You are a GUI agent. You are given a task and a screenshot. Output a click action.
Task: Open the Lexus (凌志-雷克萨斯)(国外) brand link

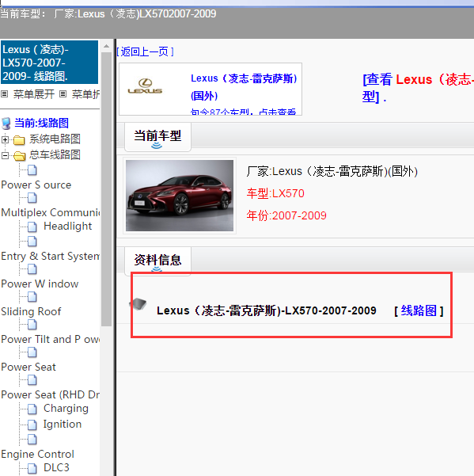[x=244, y=87]
